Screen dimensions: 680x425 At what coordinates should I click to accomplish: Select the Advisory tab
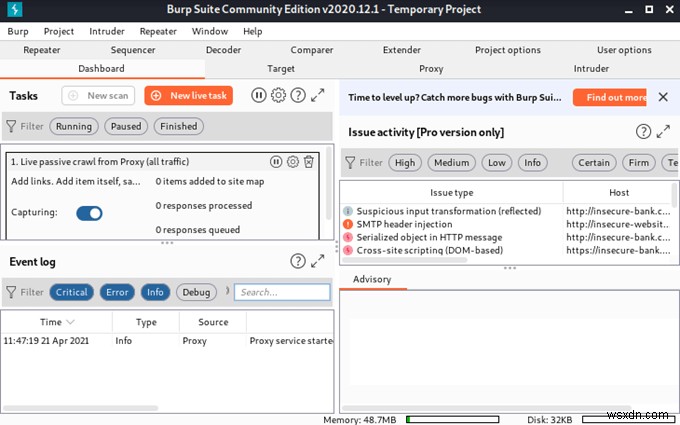pyautogui.click(x=372, y=279)
